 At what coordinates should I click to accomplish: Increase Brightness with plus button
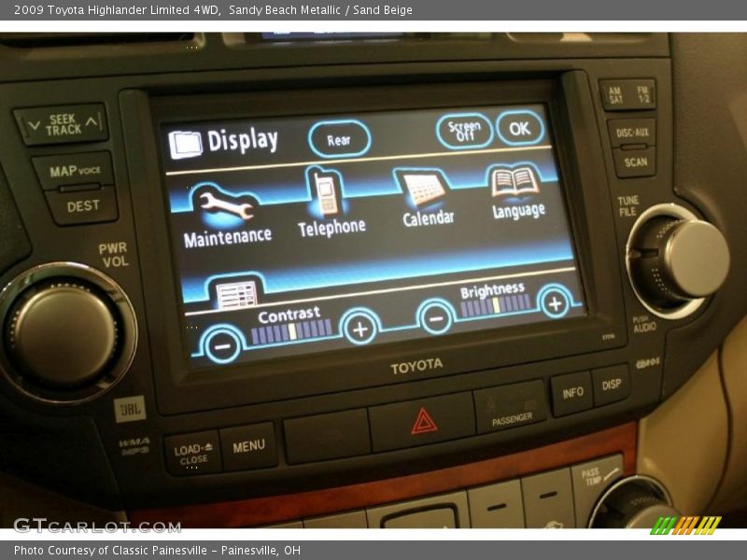tap(555, 302)
